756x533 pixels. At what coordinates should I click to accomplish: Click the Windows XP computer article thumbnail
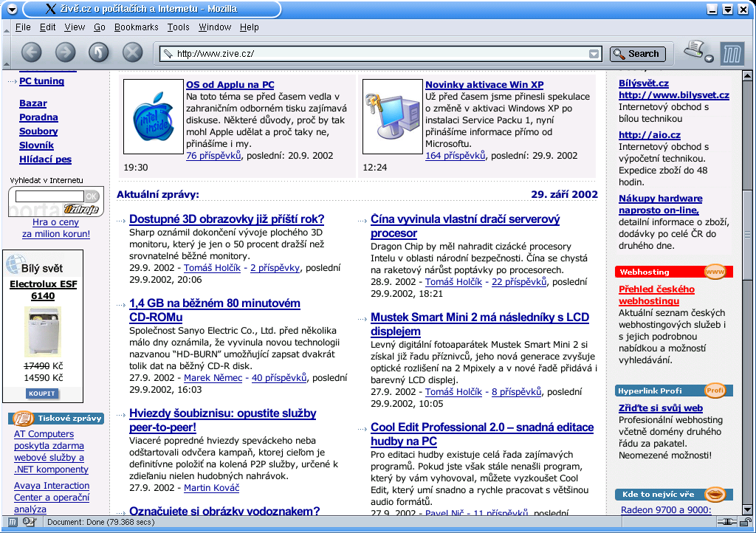tap(393, 117)
